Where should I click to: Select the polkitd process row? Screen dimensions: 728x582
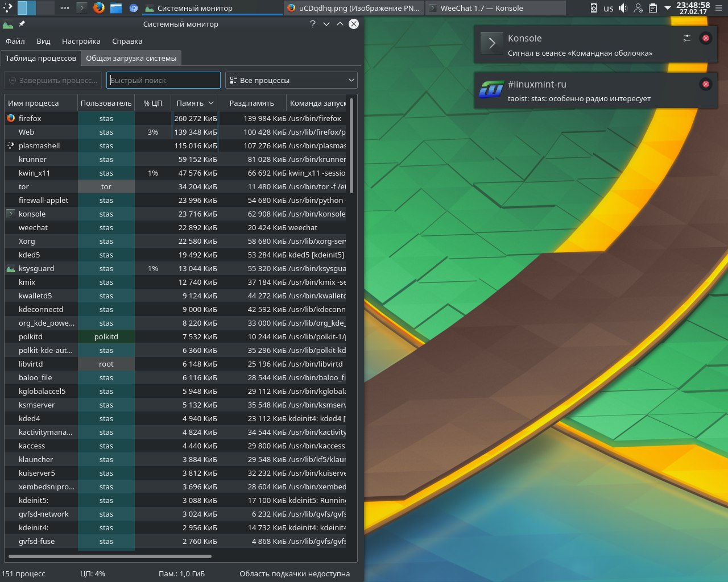[x=176, y=336]
